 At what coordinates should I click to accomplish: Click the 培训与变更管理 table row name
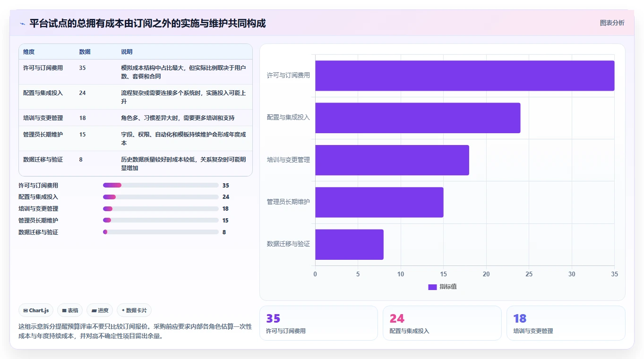pyautogui.click(x=43, y=118)
